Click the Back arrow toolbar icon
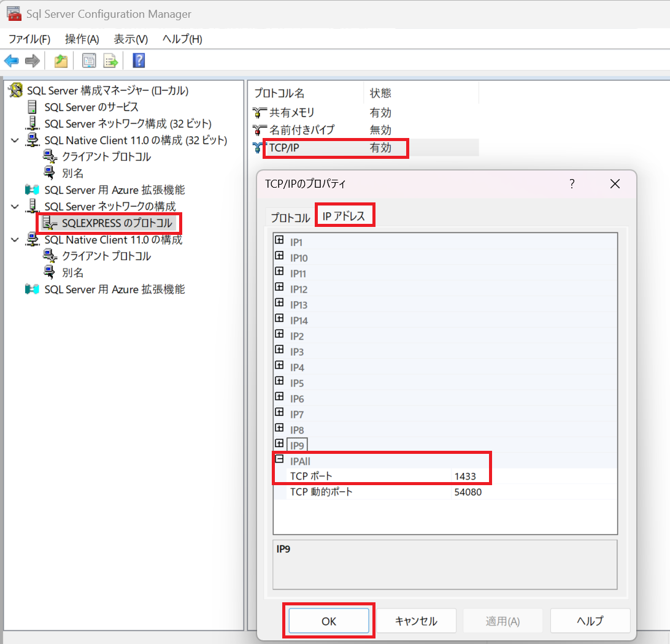 pos(12,61)
